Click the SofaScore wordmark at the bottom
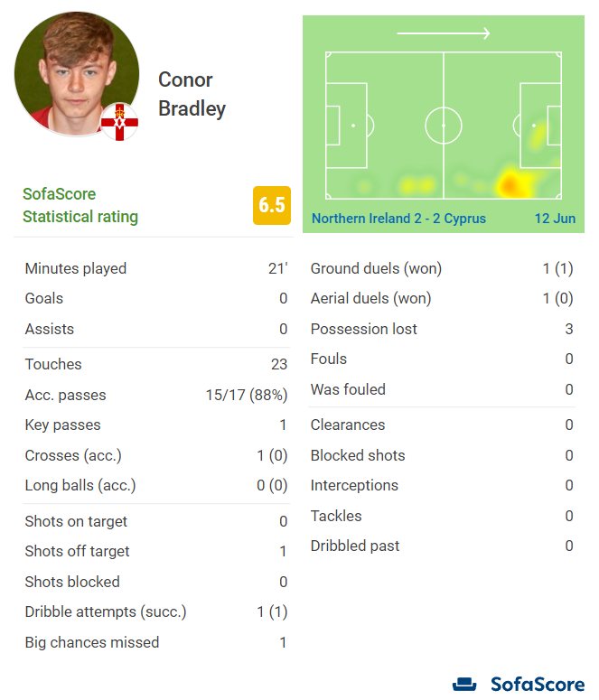 pyautogui.click(x=538, y=685)
